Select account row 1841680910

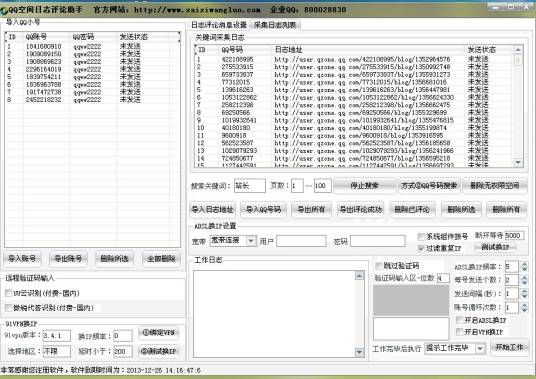92,46
